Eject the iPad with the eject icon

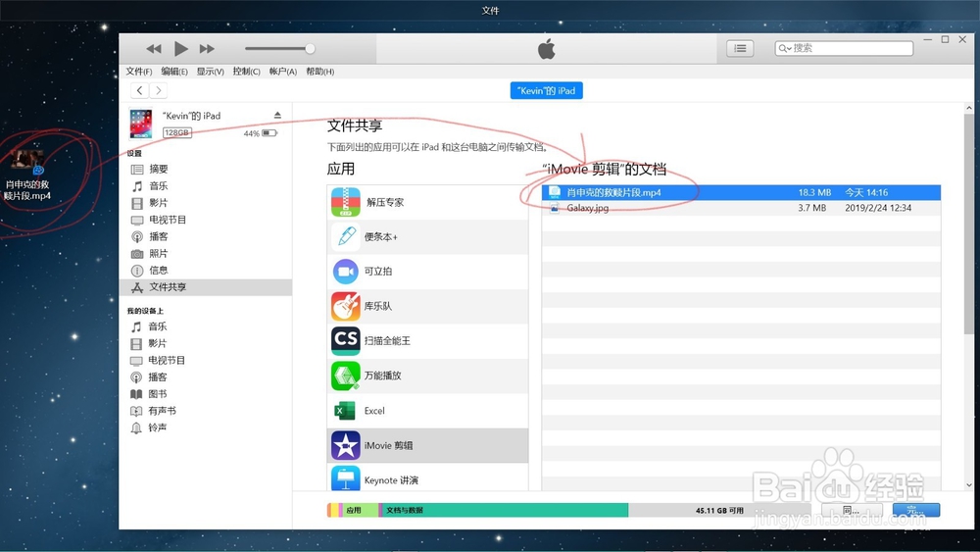(x=277, y=115)
